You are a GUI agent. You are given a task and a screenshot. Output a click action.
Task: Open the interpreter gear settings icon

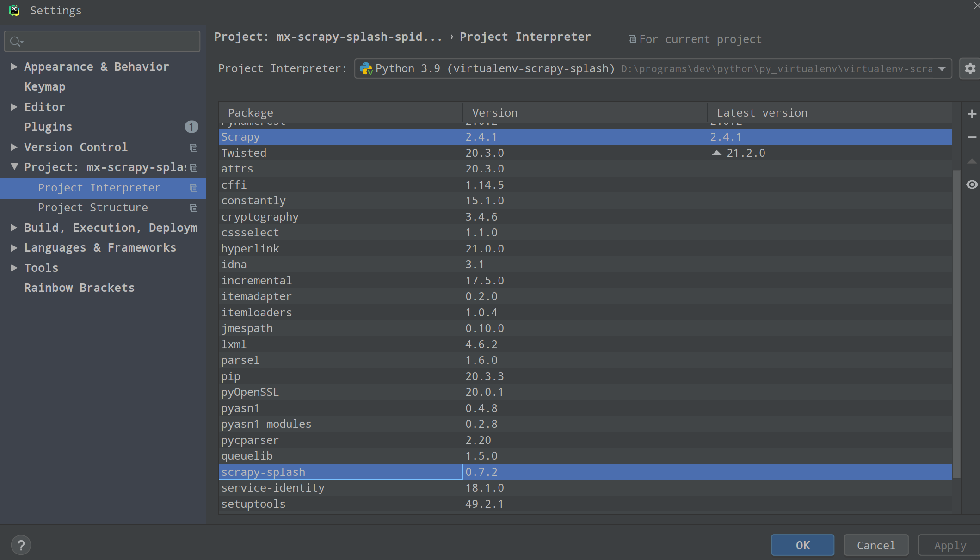click(x=970, y=68)
